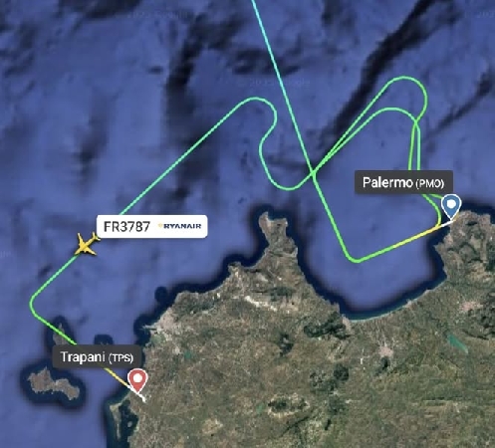
Task: Click the large Favignana island in the southwest
Action: pyautogui.click(x=54, y=384)
